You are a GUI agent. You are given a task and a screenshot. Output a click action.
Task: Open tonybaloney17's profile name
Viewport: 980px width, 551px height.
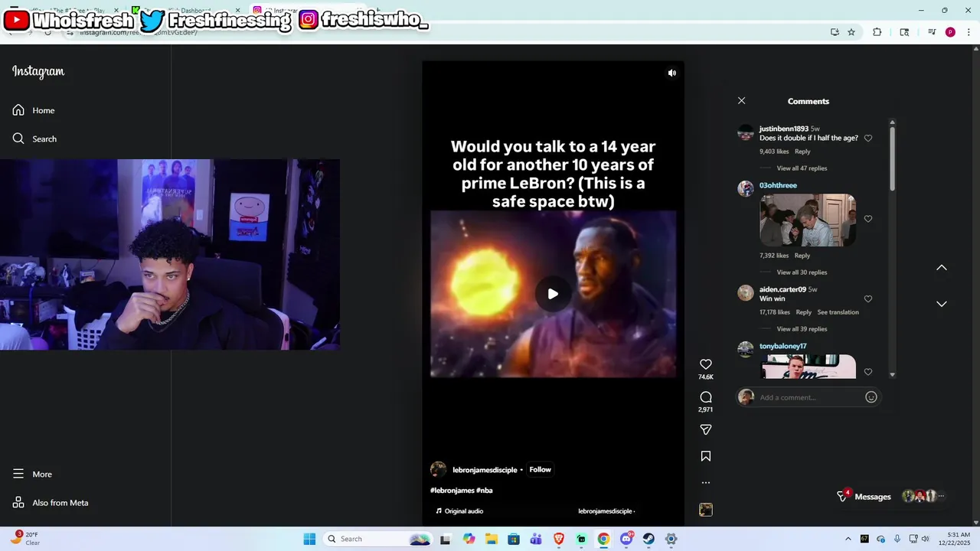point(782,347)
